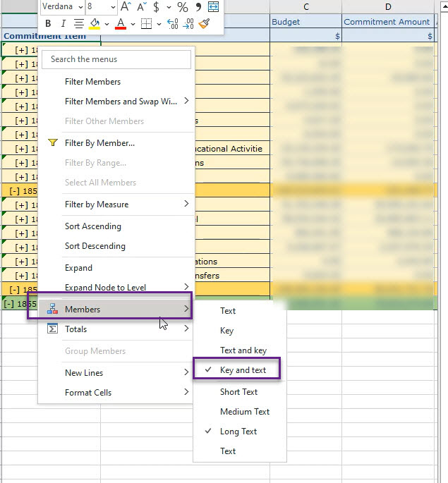Toggle italic formatting in the mini toolbar
Screen dimensions: 448x483
click(63, 23)
